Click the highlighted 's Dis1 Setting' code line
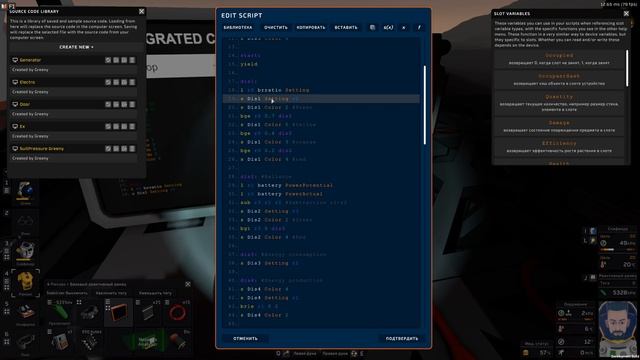The height and width of the screenshot is (360, 640). pyautogui.click(x=321, y=99)
